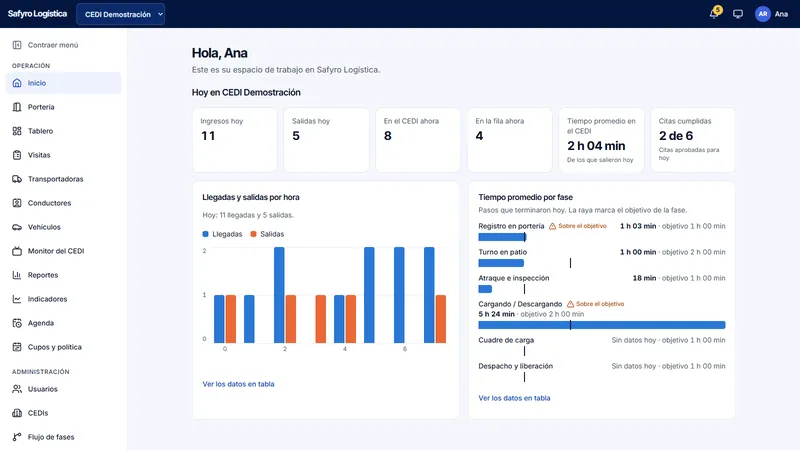Click the Salidas hoy card

click(x=327, y=140)
